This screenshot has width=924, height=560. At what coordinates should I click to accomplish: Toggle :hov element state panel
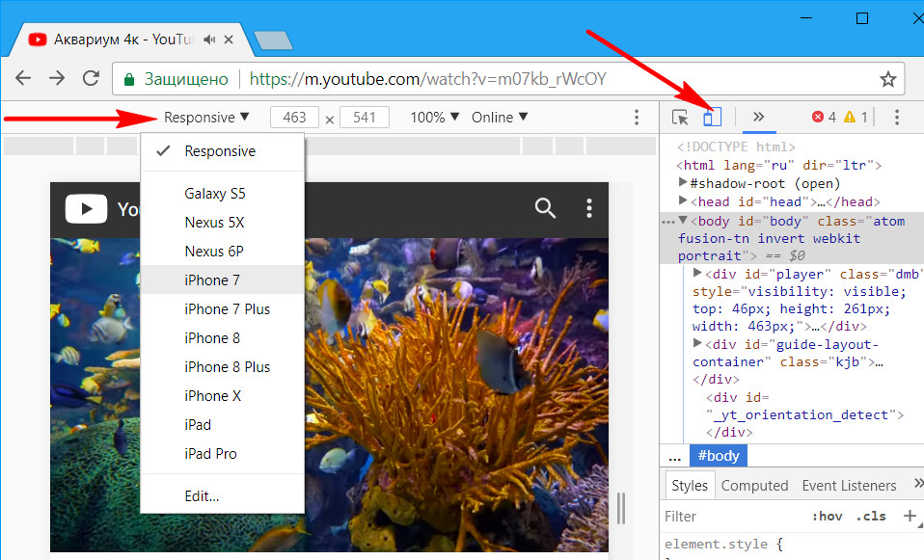(x=827, y=517)
